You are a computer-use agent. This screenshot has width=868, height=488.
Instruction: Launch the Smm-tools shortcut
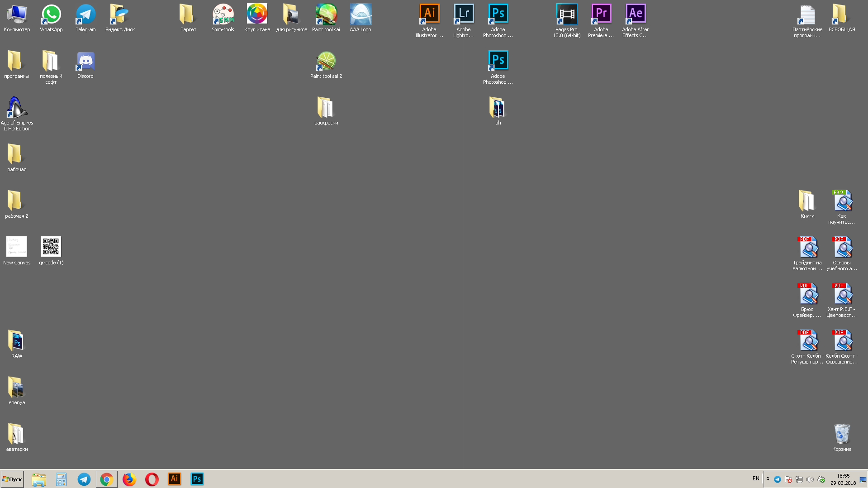223,18
